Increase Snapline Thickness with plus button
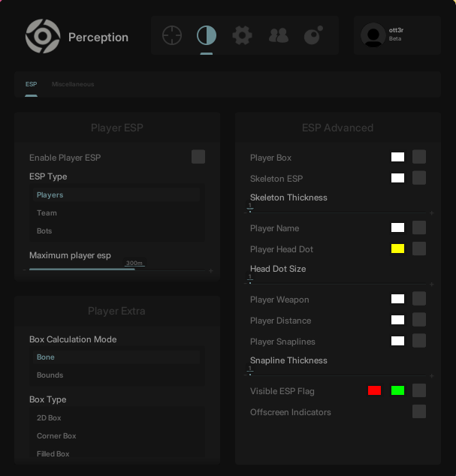This screenshot has height=476, width=456. [x=432, y=376]
